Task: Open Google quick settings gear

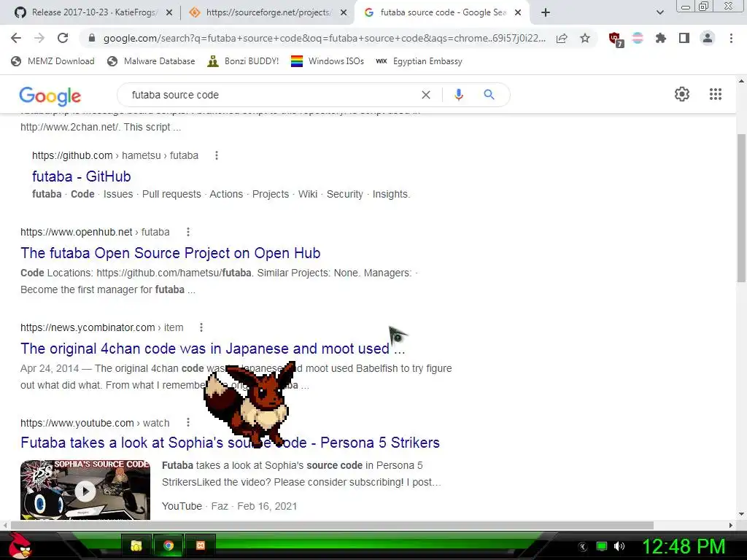Action: click(x=682, y=94)
